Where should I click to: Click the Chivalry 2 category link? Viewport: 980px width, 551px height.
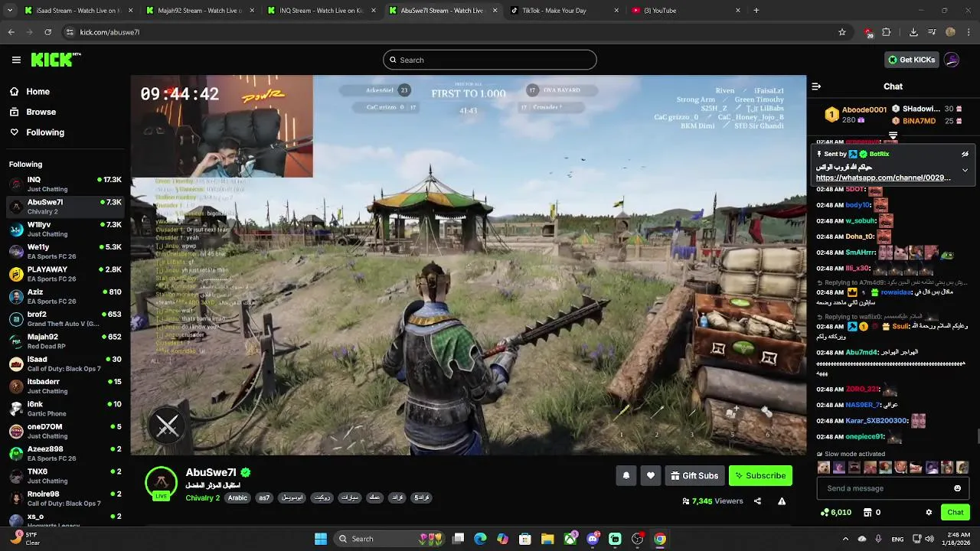pos(202,498)
